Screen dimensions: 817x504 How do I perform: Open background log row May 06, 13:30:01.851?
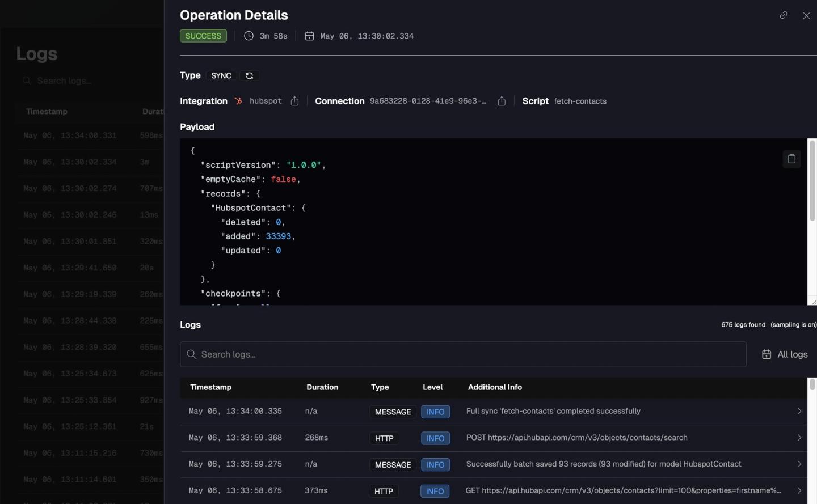[91, 242]
